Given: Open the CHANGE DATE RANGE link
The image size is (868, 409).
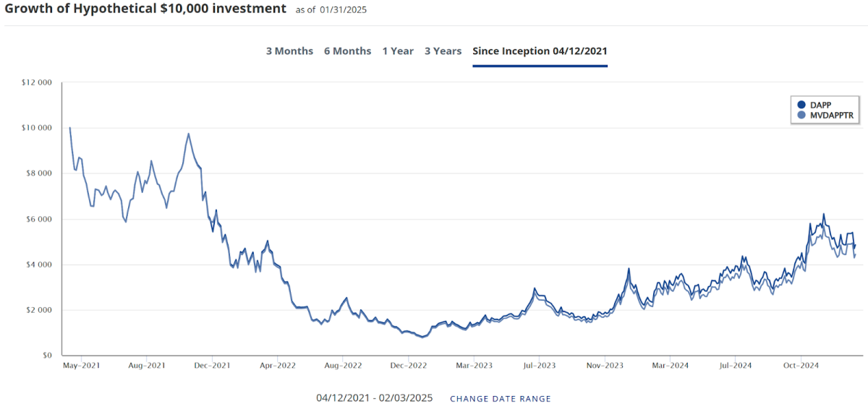Looking at the screenshot, I should (501, 399).
